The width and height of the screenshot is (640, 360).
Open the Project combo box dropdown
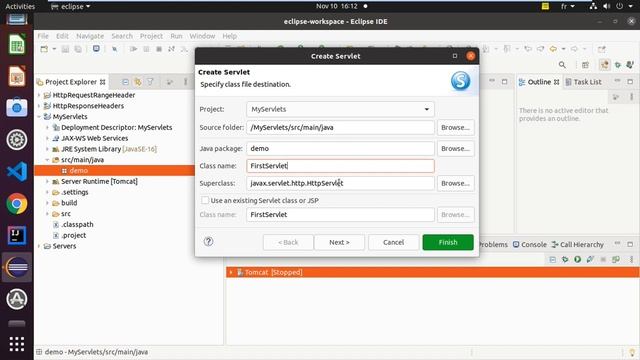point(427,109)
